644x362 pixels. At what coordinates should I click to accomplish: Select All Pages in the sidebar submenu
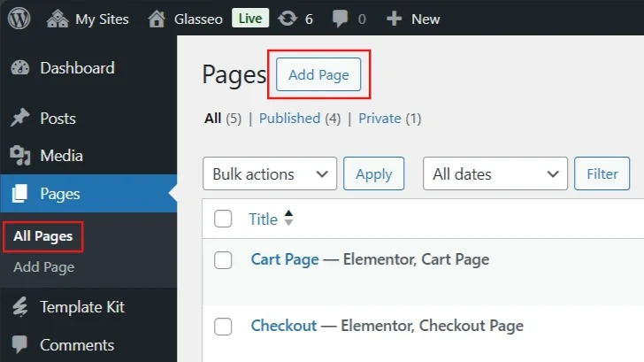(43, 236)
